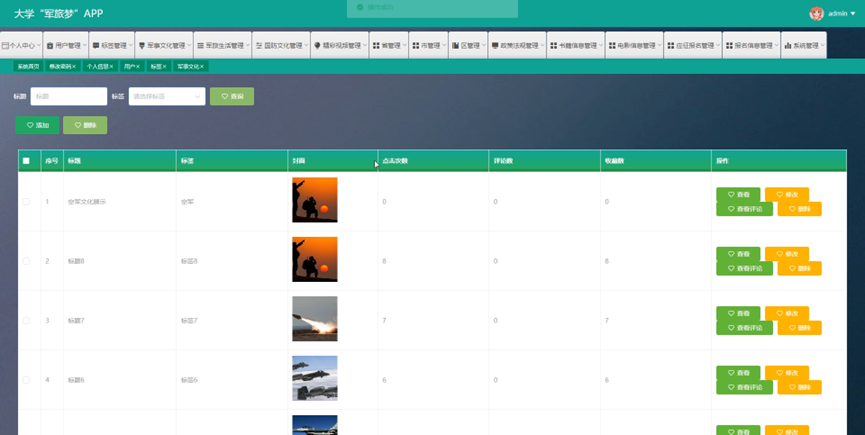Click the 精彩视频管理 bulb icon
Viewport: 865px width, 435px height.
coord(317,46)
